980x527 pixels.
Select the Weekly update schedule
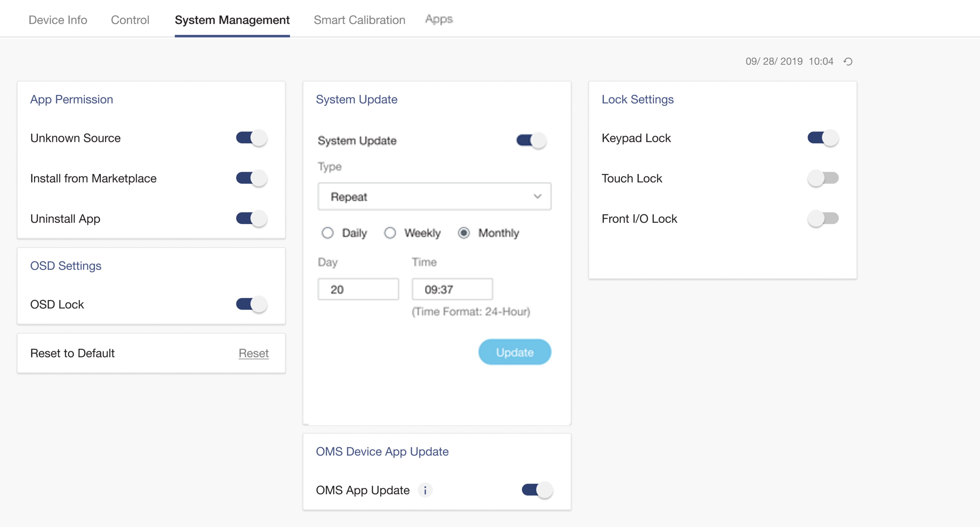pos(390,233)
